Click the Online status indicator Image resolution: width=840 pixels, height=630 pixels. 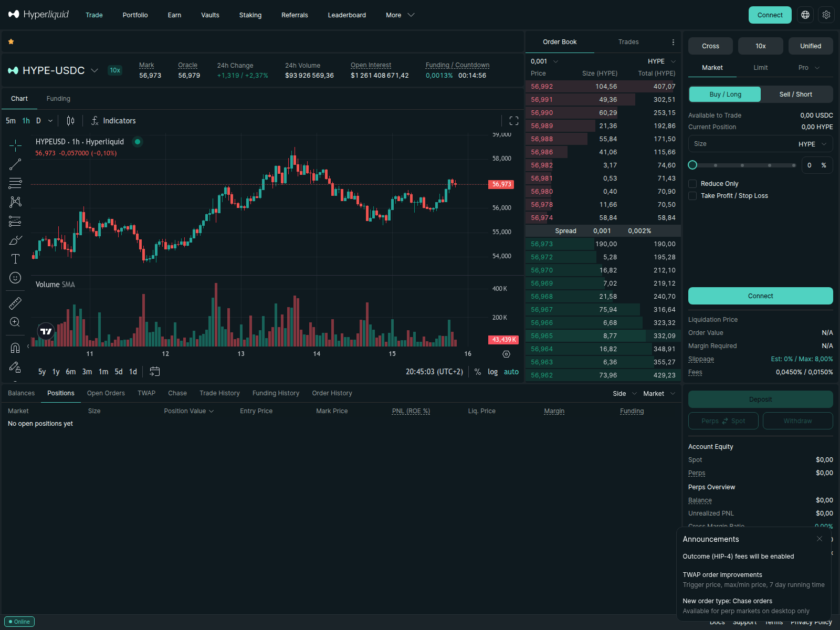[19, 622]
